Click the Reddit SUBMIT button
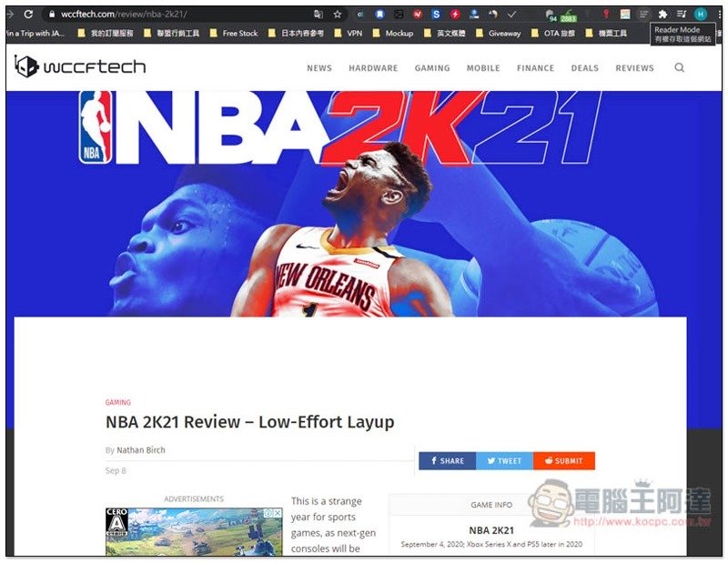Screen dimensions: 728x563 point(563,461)
